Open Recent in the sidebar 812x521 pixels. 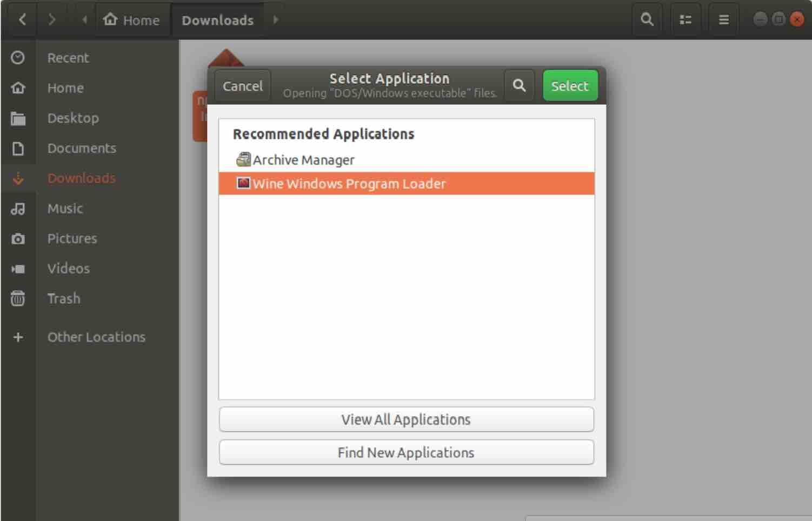tap(90, 58)
